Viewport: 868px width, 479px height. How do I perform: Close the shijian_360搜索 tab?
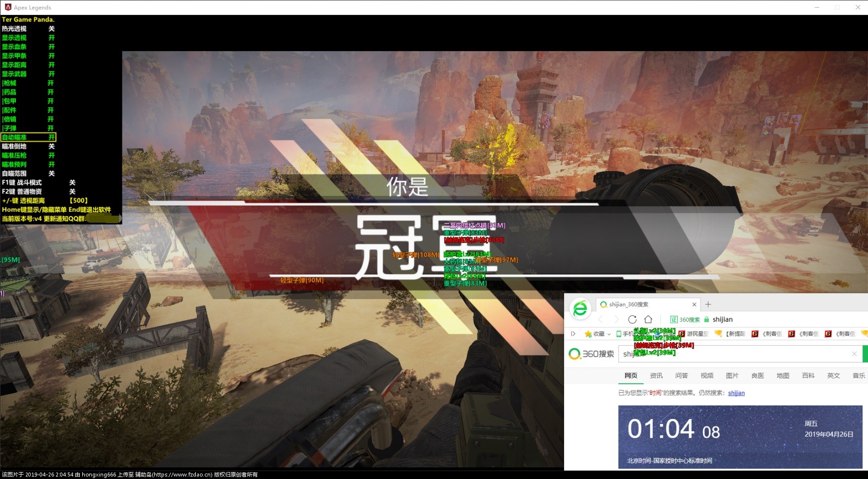coord(694,304)
